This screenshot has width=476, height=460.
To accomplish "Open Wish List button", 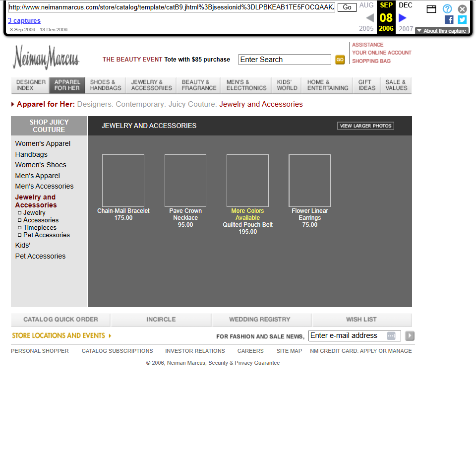I will pos(361,320).
